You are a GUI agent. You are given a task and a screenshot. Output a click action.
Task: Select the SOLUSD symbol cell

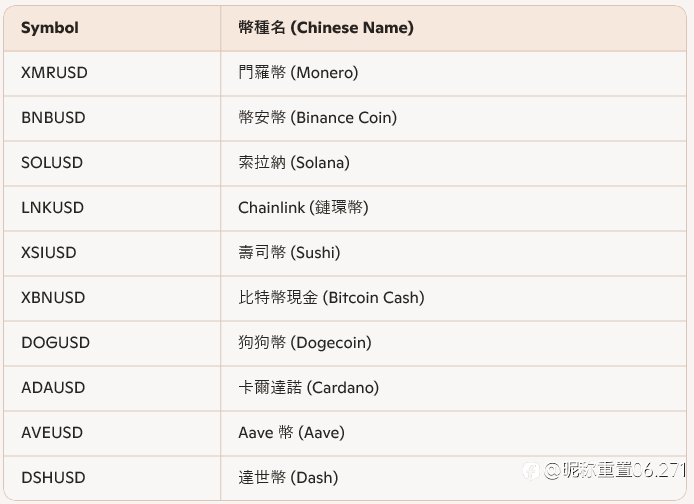click(52, 163)
